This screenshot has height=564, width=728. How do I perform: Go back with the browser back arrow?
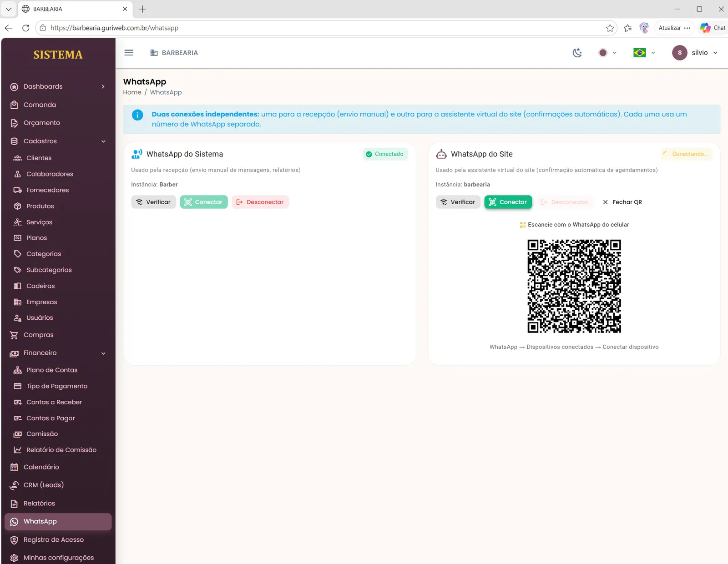[x=9, y=28]
